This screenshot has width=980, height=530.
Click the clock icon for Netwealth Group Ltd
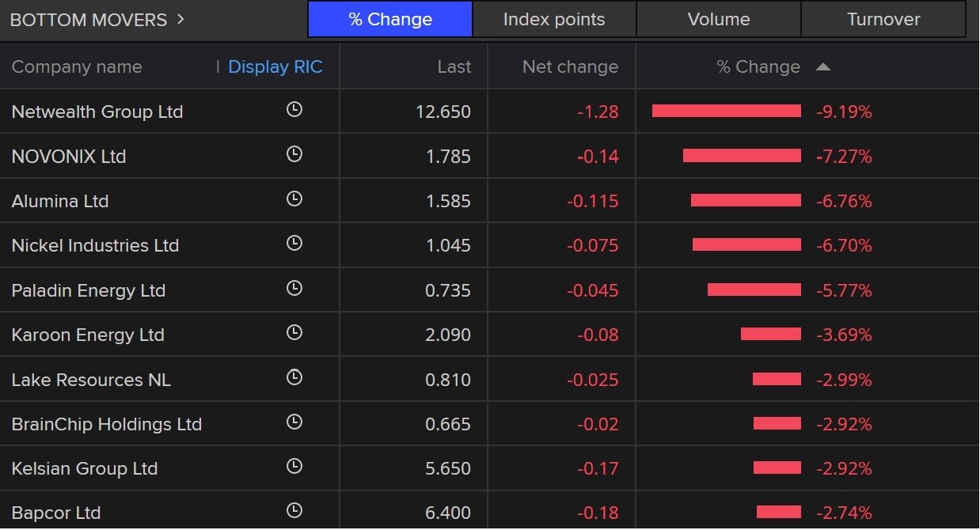coord(294,110)
